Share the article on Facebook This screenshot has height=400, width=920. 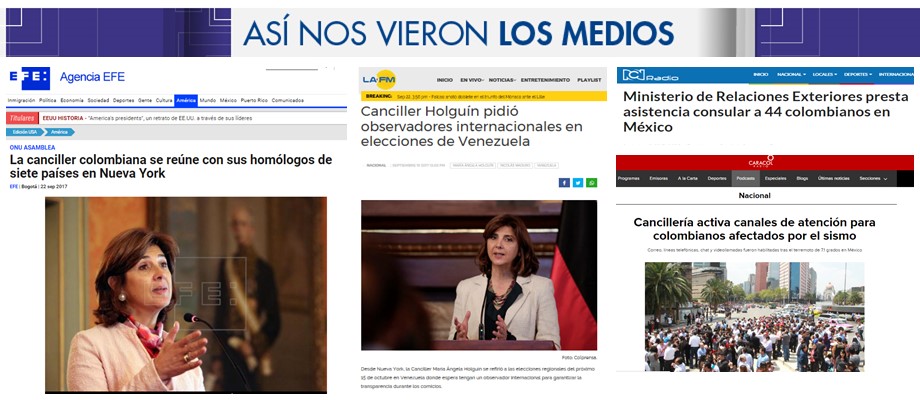pos(564,183)
